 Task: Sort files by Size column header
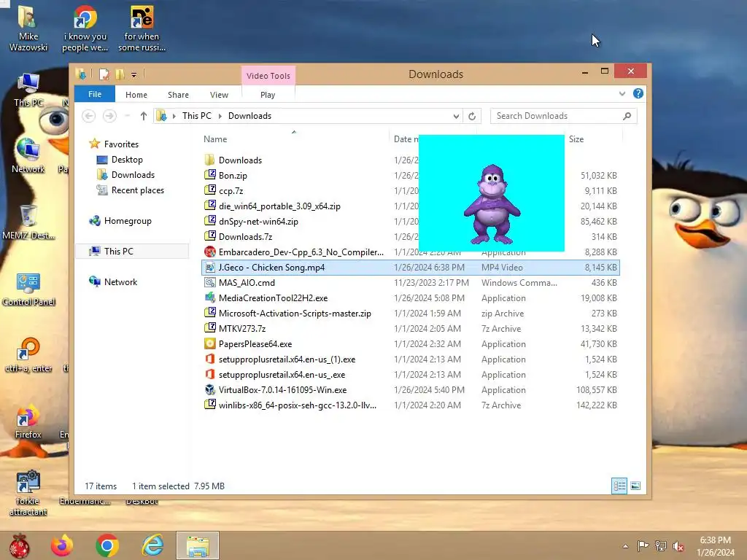[x=576, y=139]
